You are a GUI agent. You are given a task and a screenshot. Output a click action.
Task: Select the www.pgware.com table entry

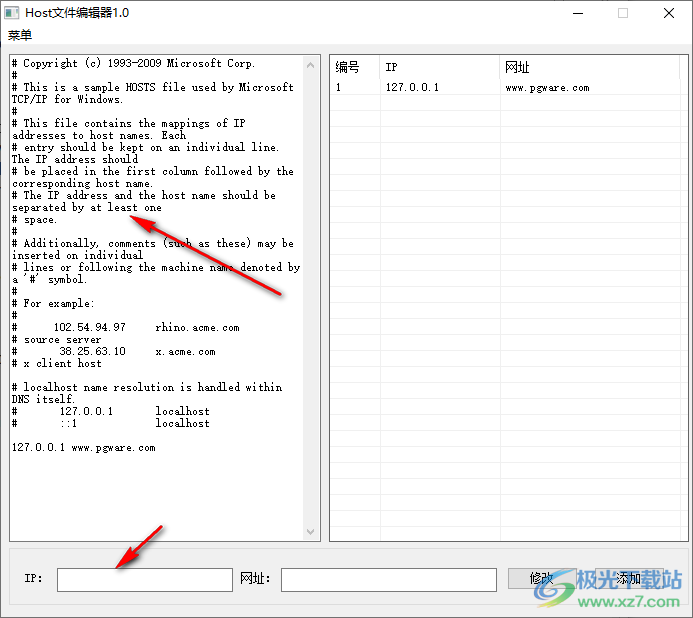tap(547, 88)
